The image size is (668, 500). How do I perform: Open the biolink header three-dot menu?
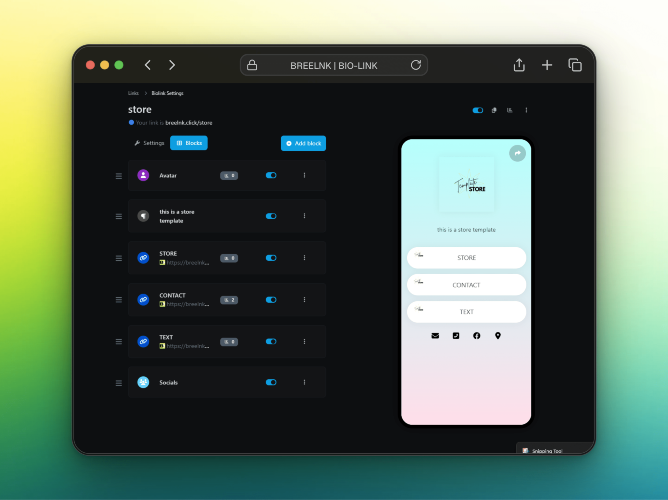click(x=526, y=110)
